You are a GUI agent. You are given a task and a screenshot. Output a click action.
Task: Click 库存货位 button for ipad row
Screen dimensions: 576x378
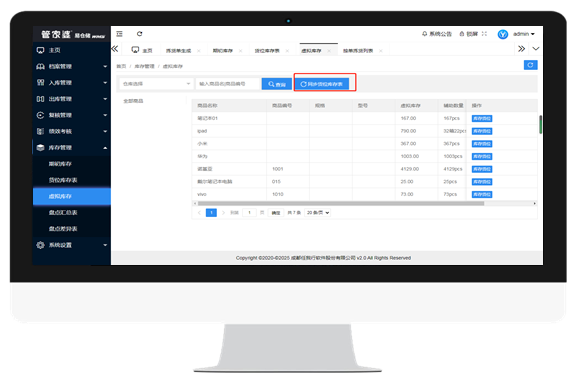tap(482, 131)
